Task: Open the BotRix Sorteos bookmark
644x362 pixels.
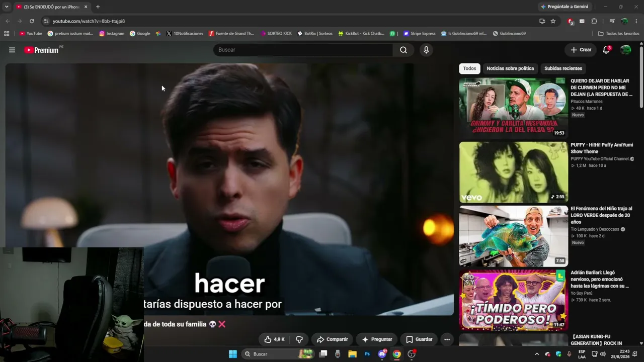Action: click(x=315, y=34)
